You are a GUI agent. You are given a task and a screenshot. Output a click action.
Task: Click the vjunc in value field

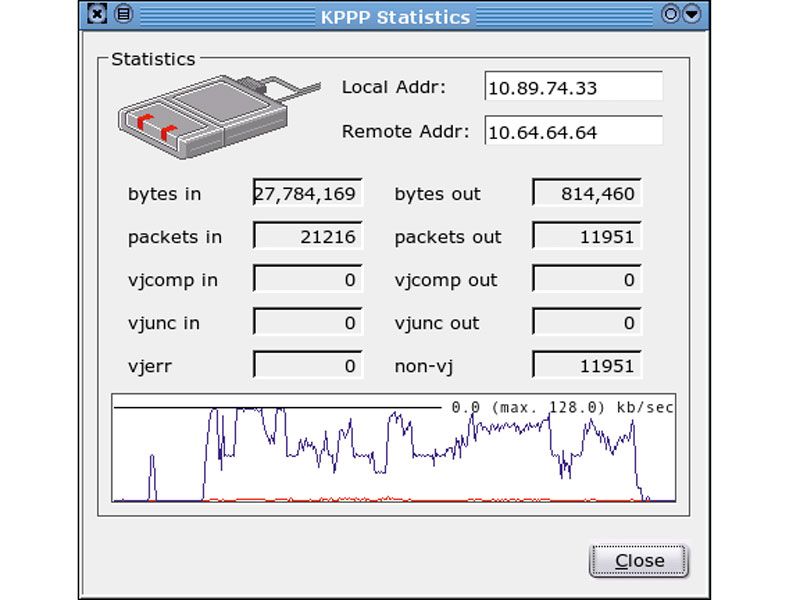pos(308,321)
